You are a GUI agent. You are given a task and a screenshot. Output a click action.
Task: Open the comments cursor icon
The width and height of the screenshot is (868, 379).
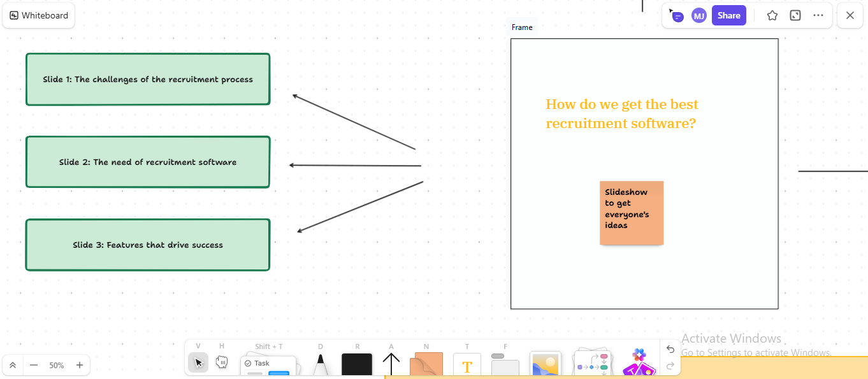(677, 15)
